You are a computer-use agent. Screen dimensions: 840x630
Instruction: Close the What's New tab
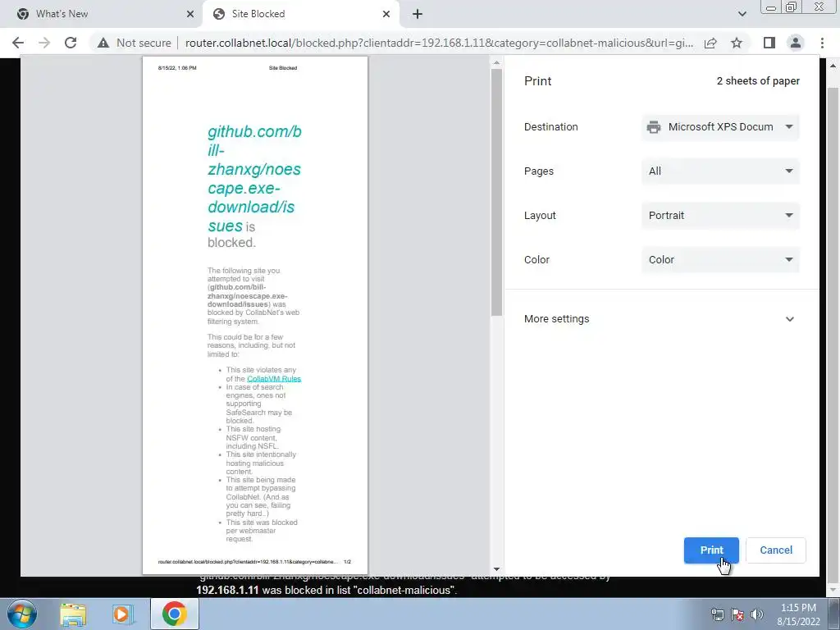coord(190,14)
